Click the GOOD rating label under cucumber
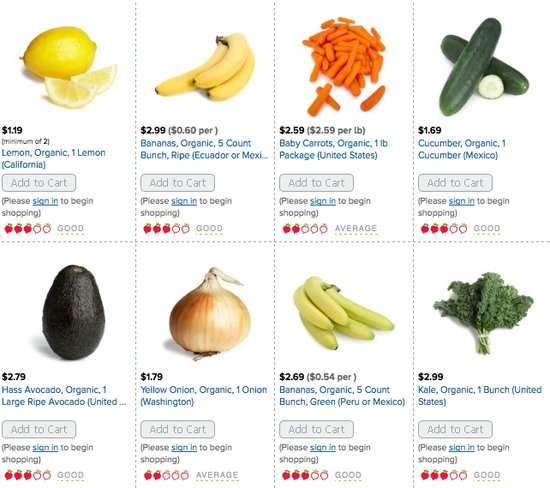550x488 pixels. 487,228
